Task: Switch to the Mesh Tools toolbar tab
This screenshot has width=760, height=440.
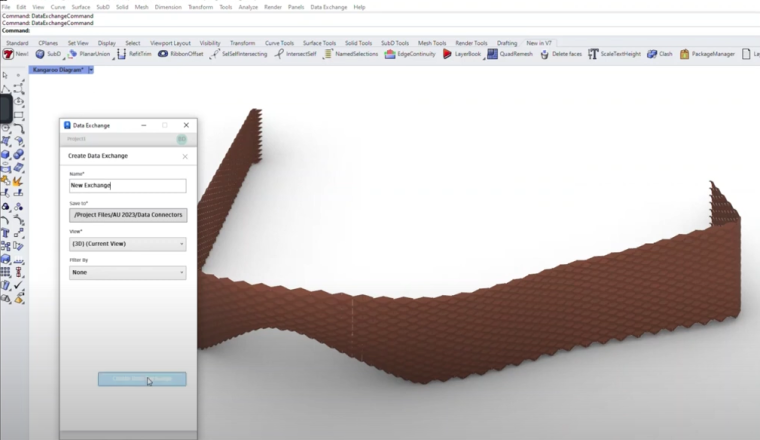Action: point(432,43)
